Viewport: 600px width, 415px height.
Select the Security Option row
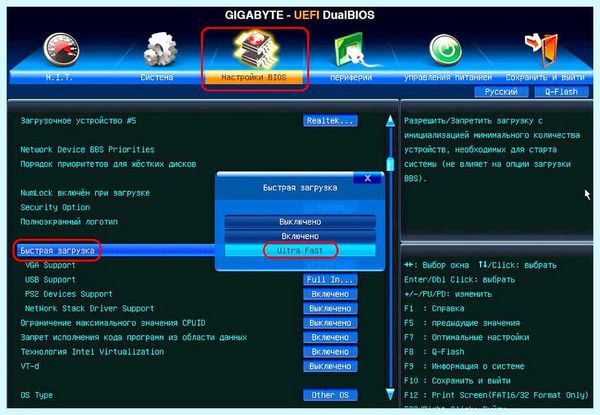(x=55, y=207)
